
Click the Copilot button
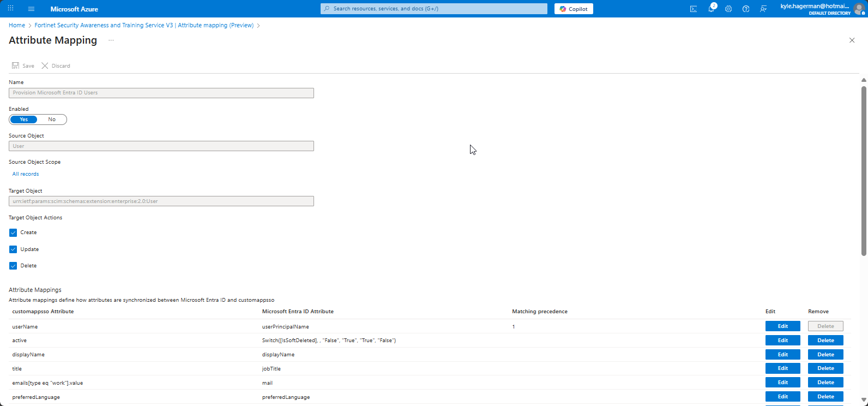point(574,9)
